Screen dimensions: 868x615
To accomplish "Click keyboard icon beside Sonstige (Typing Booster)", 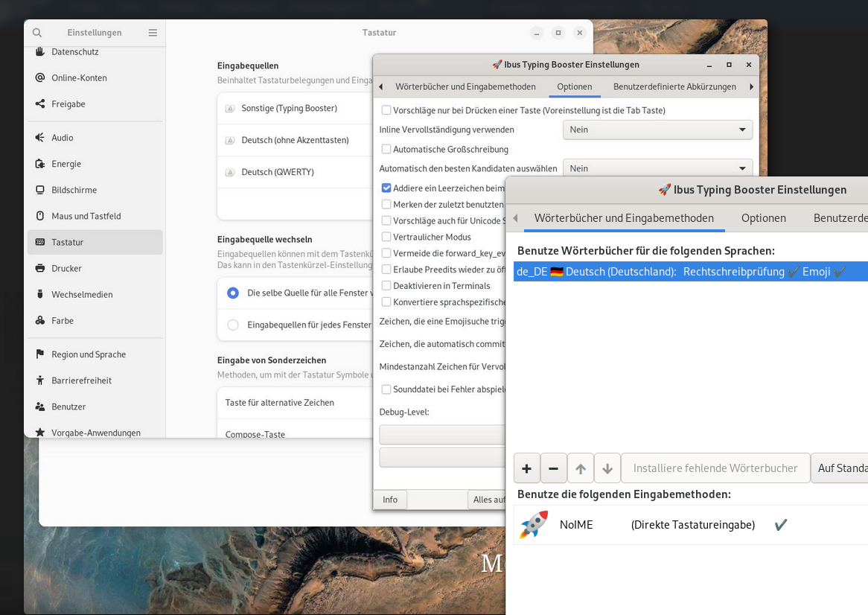I will pyautogui.click(x=230, y=109).
